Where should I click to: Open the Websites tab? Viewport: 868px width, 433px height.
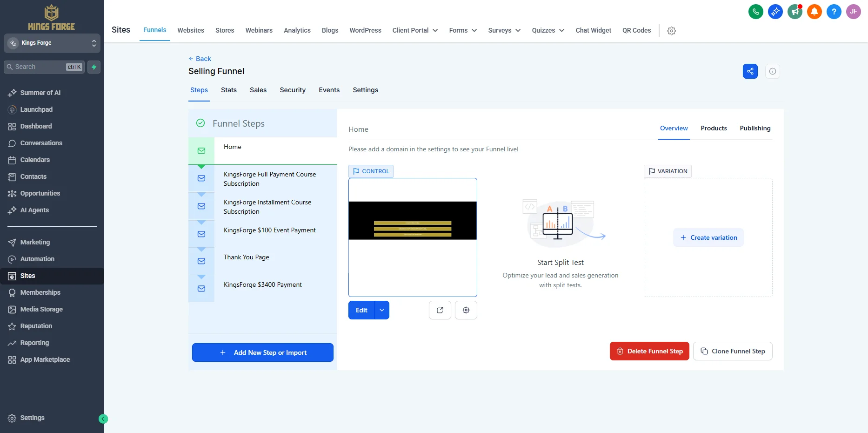(x=191, y=30)
